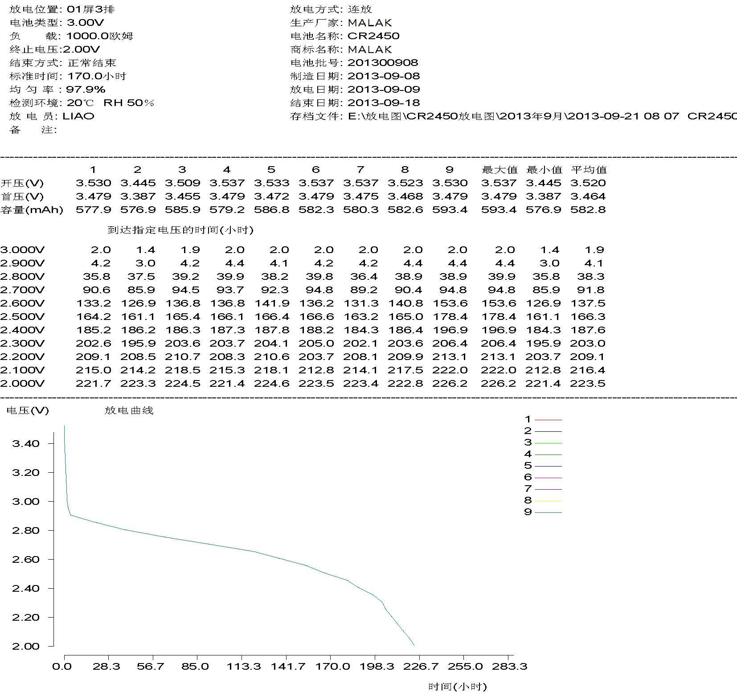Screen dimensions: 737x700
Task: Select the 开压(V) row label
Action: 22,183
